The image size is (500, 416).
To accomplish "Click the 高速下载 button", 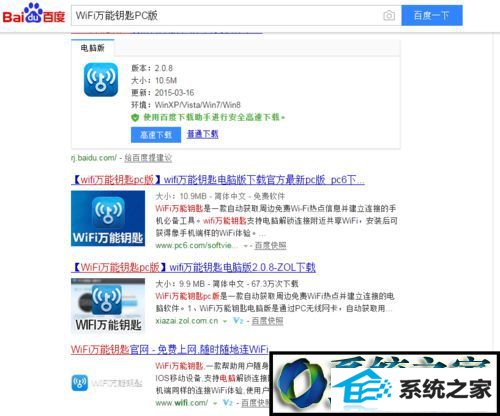I will pos(156,135).
